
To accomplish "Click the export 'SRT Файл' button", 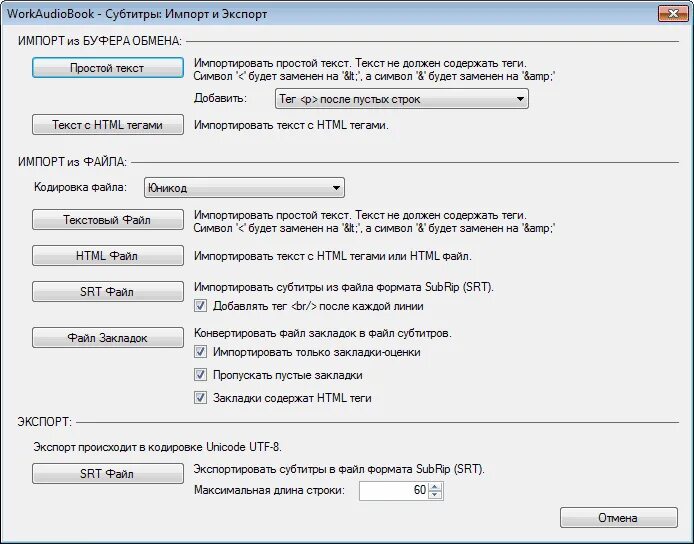I will point(108,474).
